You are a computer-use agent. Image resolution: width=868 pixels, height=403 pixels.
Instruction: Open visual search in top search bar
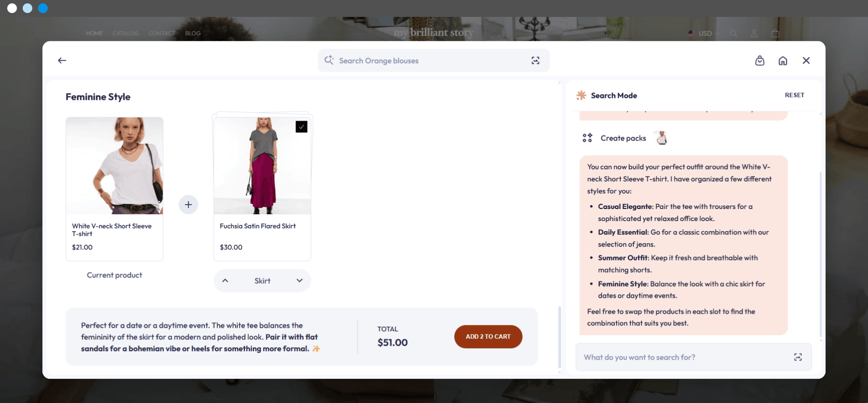coord(535,60)
